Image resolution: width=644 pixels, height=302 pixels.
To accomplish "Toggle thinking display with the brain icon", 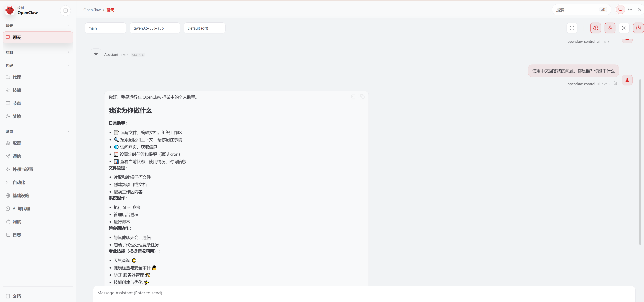I will coord(596,28).
